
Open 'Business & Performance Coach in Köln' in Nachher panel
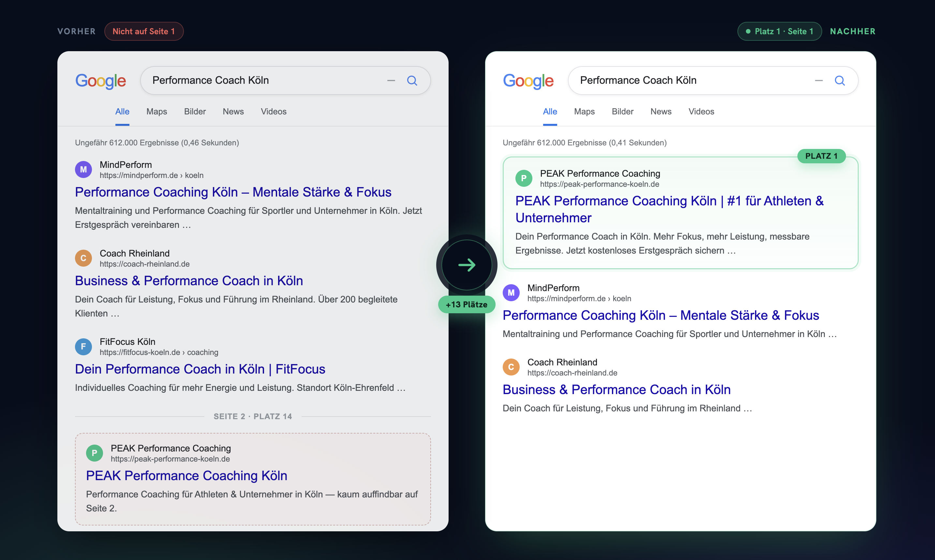(616, 390)
